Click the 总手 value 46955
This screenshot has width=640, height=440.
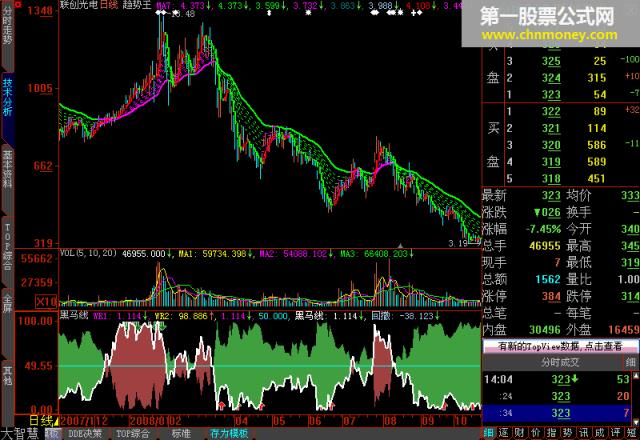tap(545, 246)
